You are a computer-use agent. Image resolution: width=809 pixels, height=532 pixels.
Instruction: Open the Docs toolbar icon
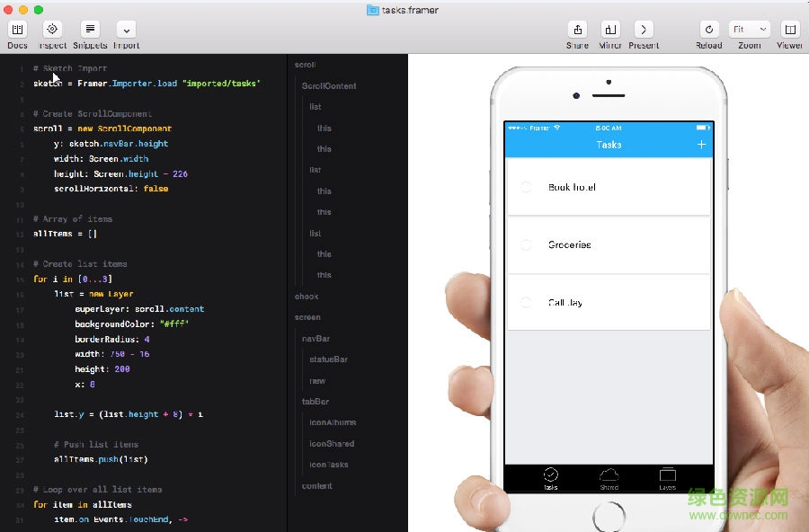[x=17, y=30]
